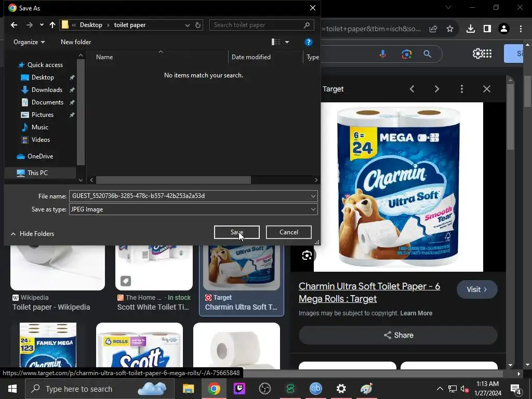This screenshot has height=399, width=532.
Task: Sort by Type column header
Action: [312, 57]
